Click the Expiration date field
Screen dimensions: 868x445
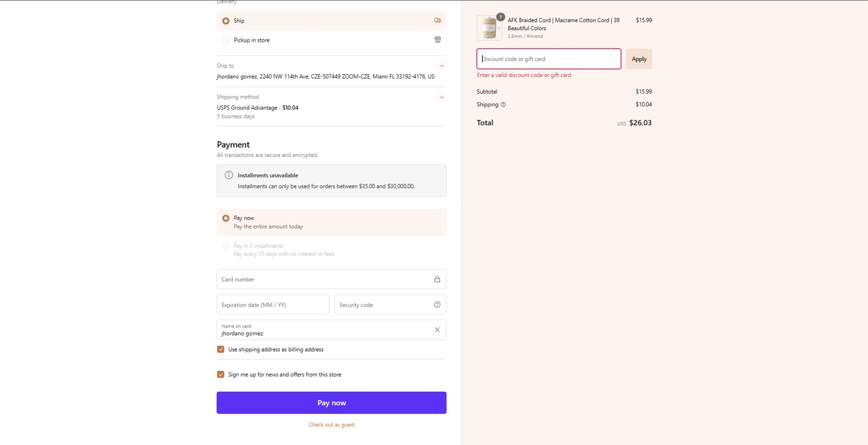(x=273, y=305)
